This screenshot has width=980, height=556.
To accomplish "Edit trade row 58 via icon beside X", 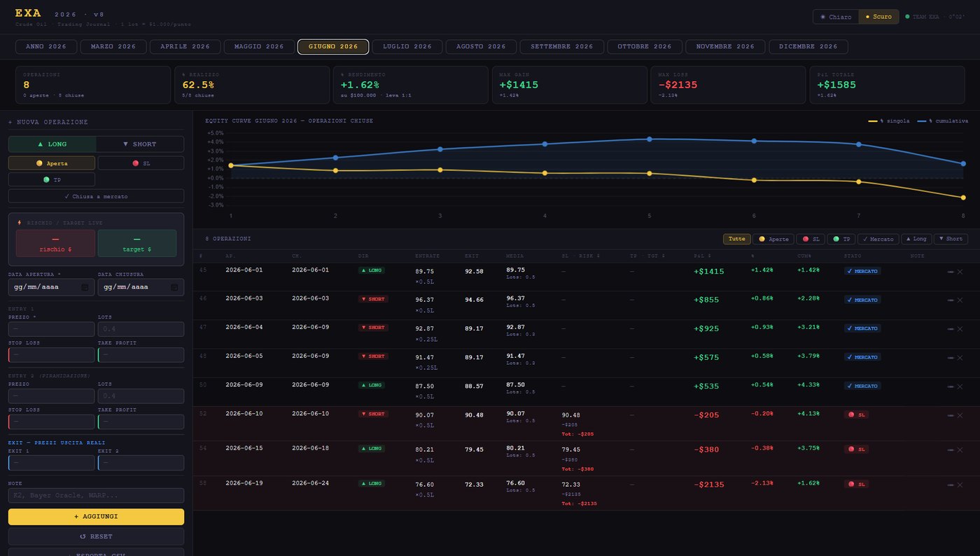I will coord(950,485).
